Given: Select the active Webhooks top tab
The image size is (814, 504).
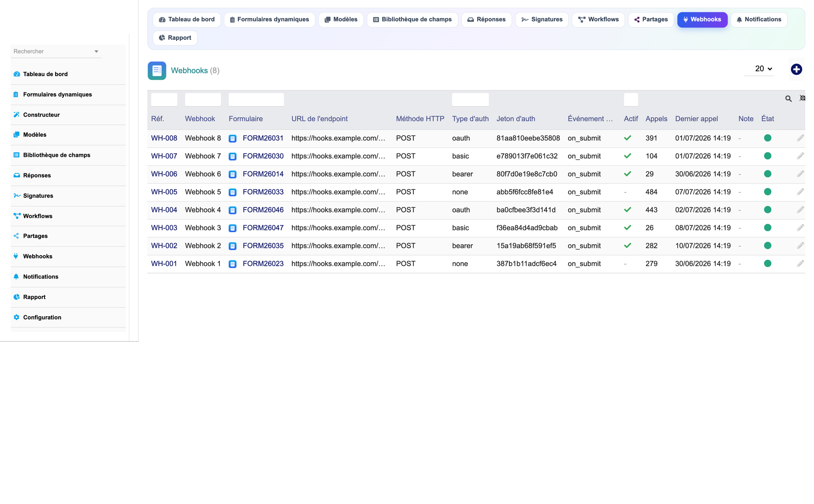Looking at the screenshot, I should click(x=702, y=20).
